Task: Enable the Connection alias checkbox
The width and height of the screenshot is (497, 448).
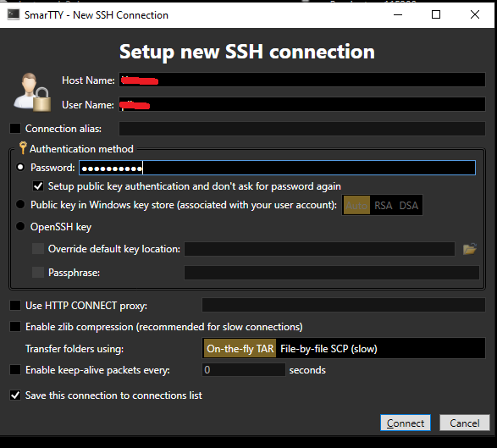Action: click(x=15, y=129)
